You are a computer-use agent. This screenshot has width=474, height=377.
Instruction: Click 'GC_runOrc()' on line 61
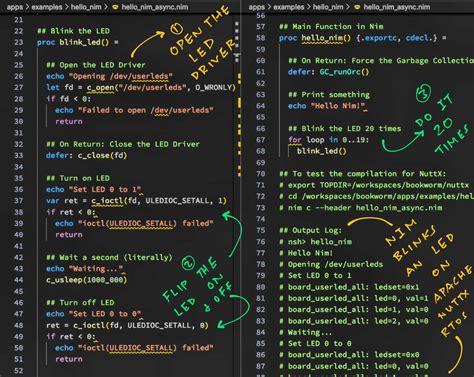(x=344, y=72)
